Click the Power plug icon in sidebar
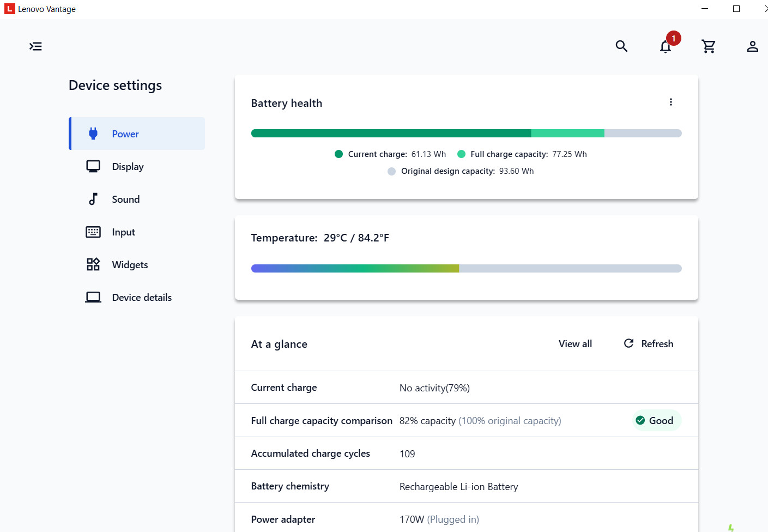768x532 pixels. click(93, 134)
